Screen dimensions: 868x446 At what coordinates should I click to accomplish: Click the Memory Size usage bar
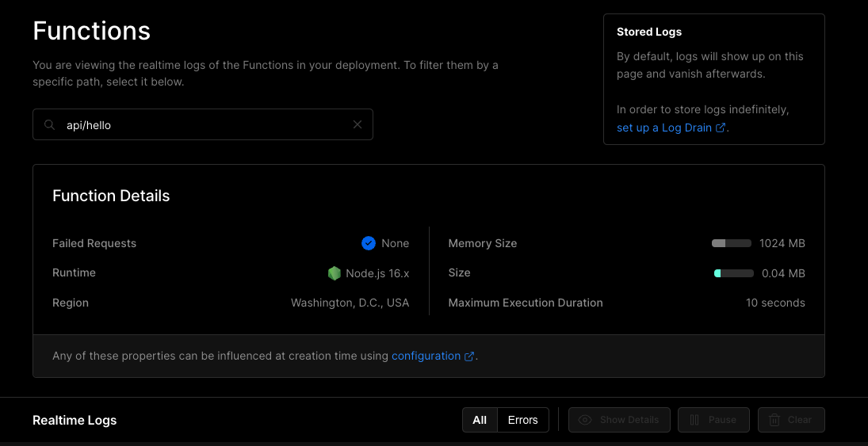coord(732,243)
